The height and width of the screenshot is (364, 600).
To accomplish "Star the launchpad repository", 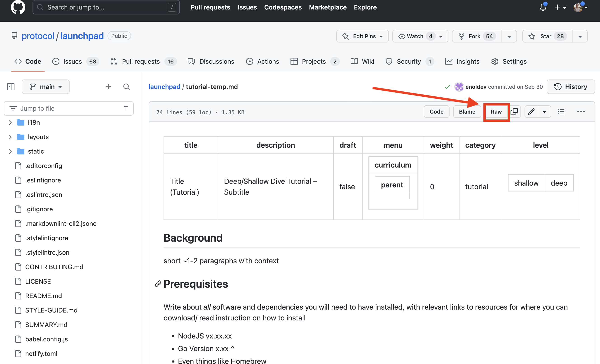I will pos(547,36).
